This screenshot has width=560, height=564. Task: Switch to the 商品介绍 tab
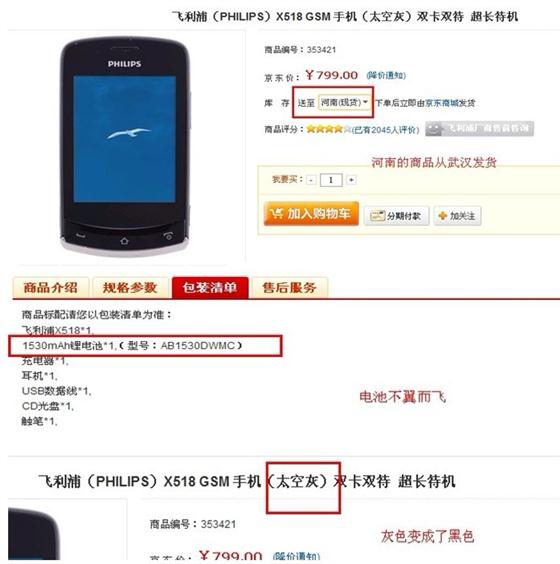[x=51, y=288]
